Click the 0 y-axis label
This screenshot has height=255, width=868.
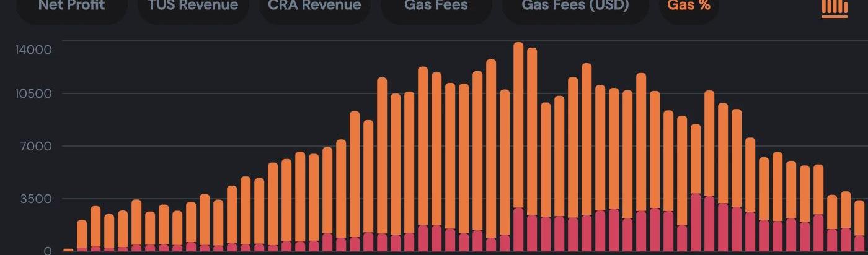(x=48, y=251)
